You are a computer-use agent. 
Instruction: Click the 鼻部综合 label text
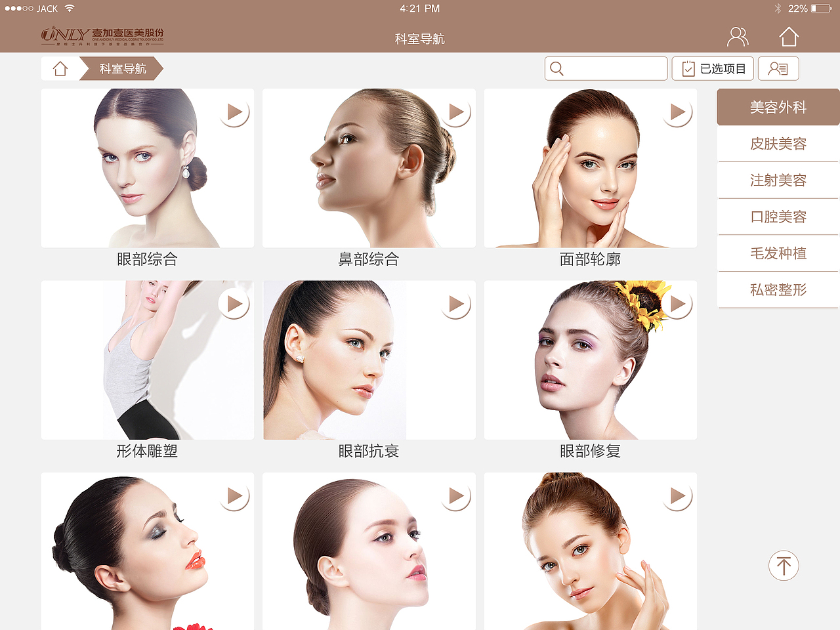[x=369, y=259]
